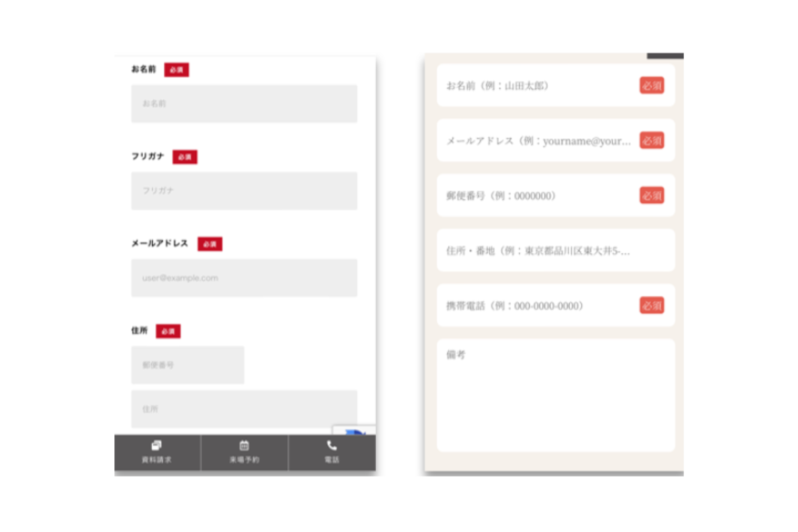
Task: Click the reCAPTCHA badge
Action: pos(354,430)
